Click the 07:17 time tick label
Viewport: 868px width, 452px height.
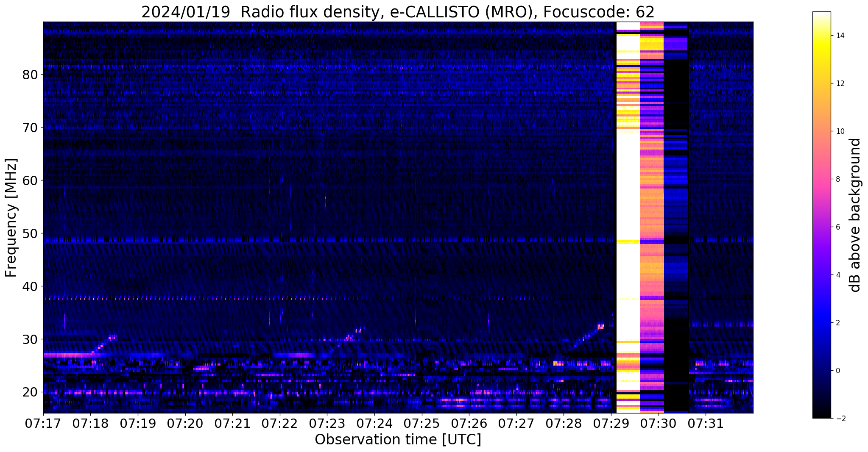[43, 423]
